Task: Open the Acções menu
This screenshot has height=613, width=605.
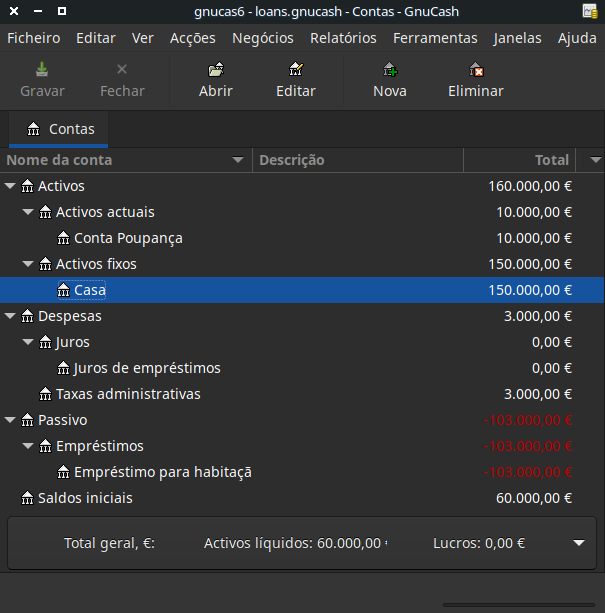Action: 193,38
